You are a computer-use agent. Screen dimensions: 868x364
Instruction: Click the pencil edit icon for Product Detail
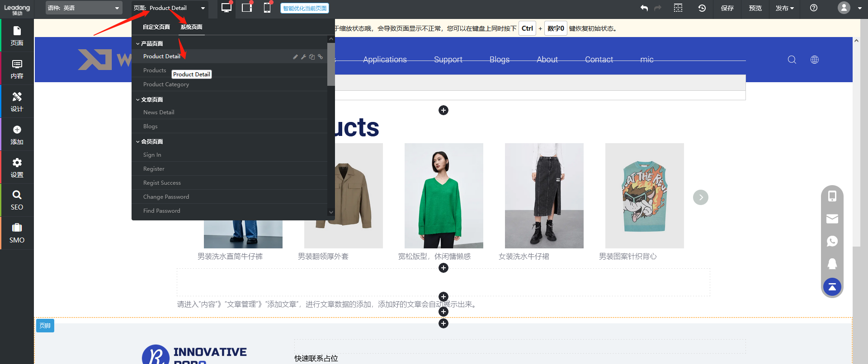click(x=295, y=56)
